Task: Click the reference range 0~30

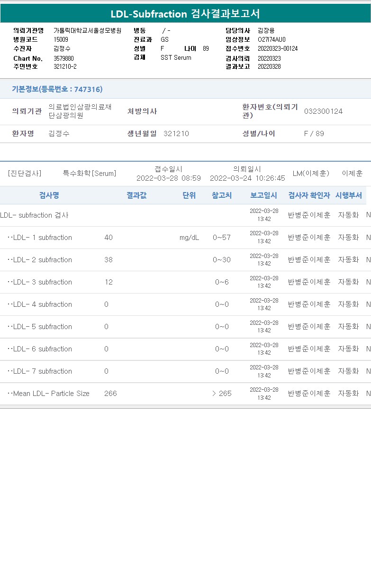Action: click(222, 260)
